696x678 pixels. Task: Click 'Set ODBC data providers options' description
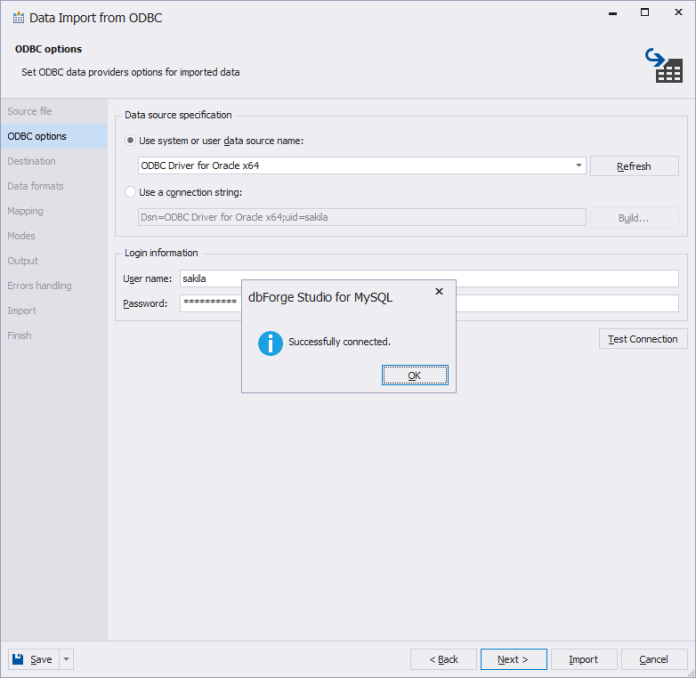130,72
